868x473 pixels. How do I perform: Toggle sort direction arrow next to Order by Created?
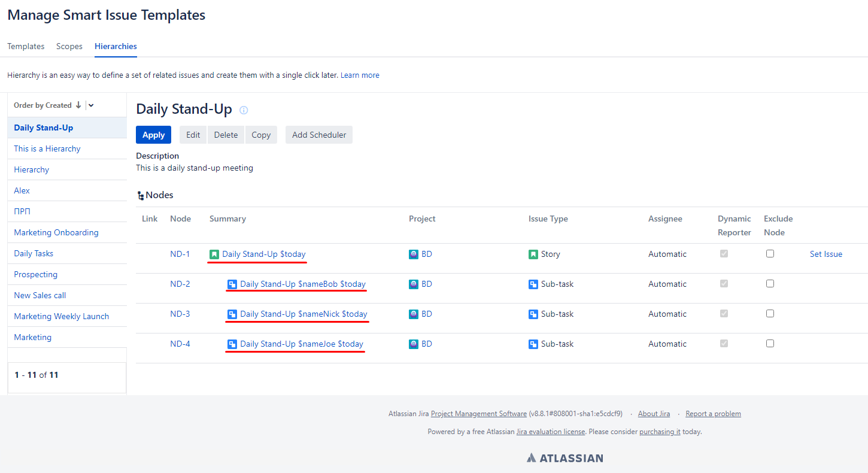click(x=78, y=105)
